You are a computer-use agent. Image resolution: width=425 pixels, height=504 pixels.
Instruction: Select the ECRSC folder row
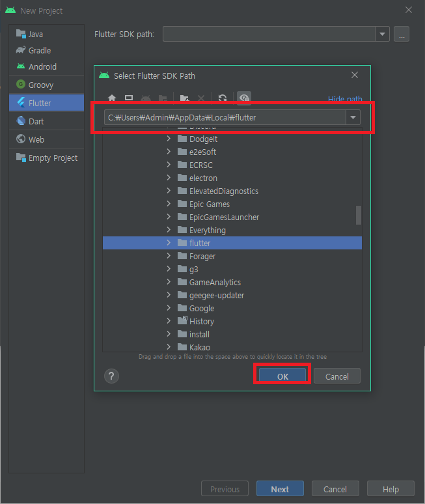pyautogui.click(x=232, y=165)
